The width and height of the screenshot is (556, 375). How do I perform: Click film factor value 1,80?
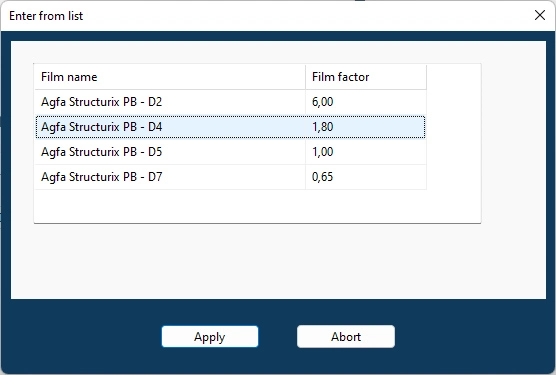322,127
